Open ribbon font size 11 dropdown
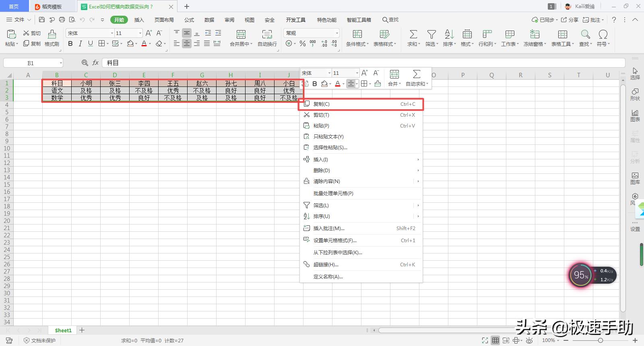This screenshot has width=644, height=346. [x=140, y=33]
